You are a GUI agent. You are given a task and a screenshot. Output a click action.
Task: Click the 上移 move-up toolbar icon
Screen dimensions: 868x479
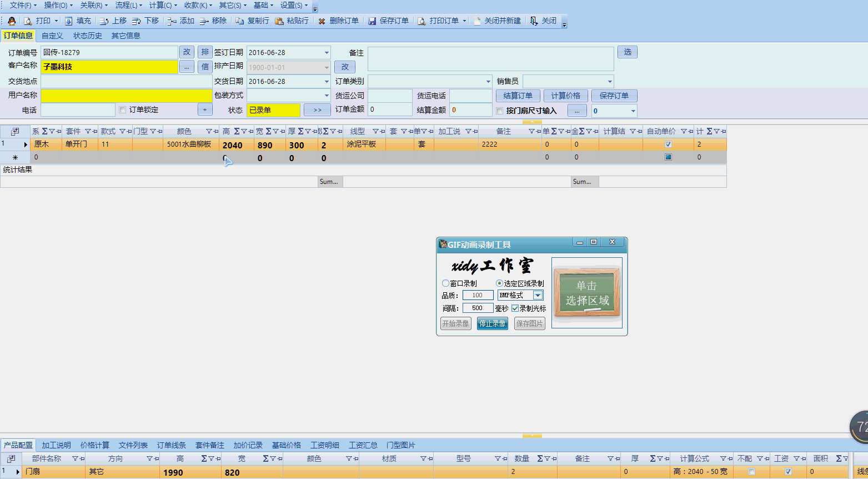click(104, 21)
